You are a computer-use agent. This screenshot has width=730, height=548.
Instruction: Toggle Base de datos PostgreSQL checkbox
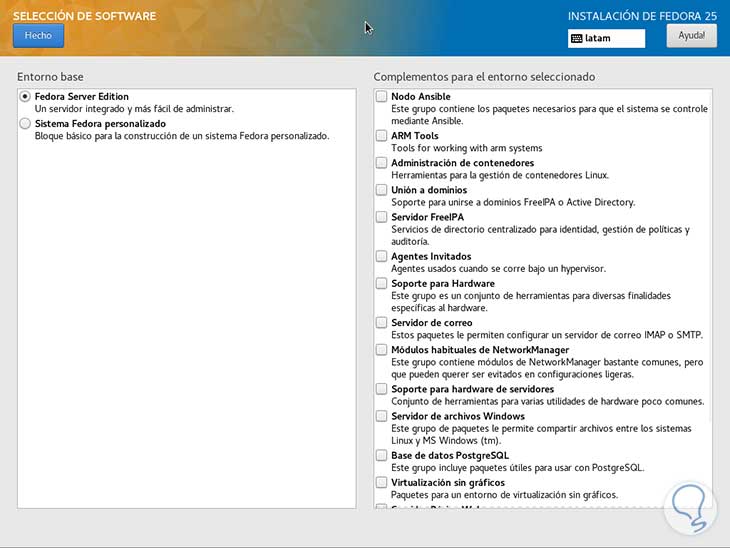[x=381, y=455]
